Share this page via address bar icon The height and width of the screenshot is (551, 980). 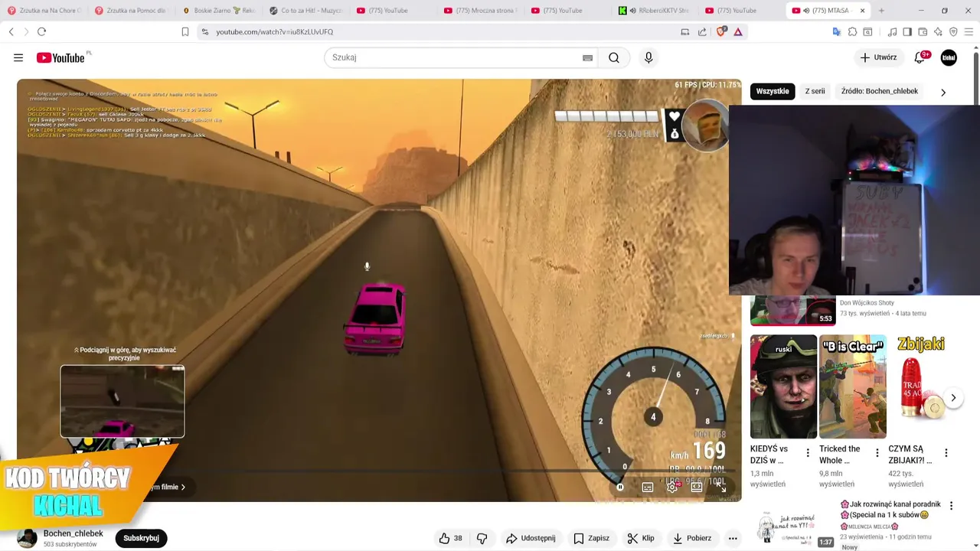pos(702,31)
